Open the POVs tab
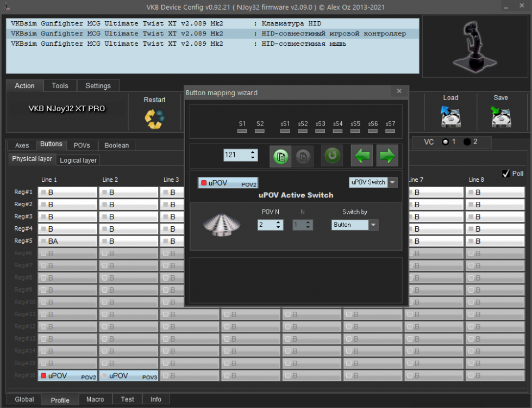Screen dimensions: 532x408 click(x=82, y=145)
